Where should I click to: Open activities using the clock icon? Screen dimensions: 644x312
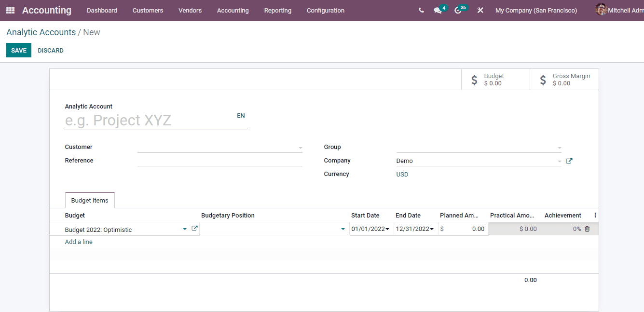458,10
